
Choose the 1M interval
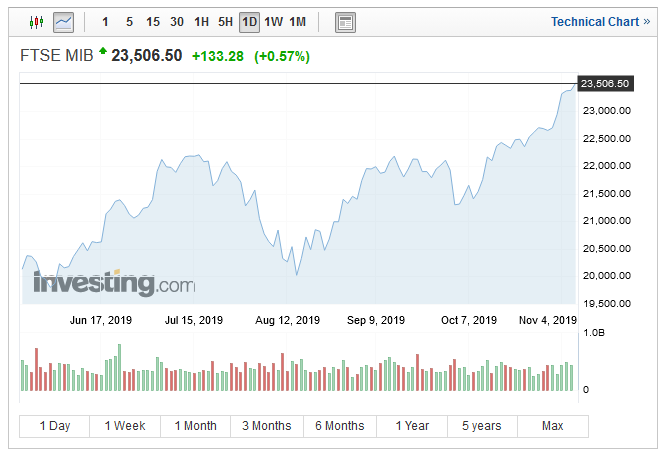pyautogui.click(x=298, y=22)
